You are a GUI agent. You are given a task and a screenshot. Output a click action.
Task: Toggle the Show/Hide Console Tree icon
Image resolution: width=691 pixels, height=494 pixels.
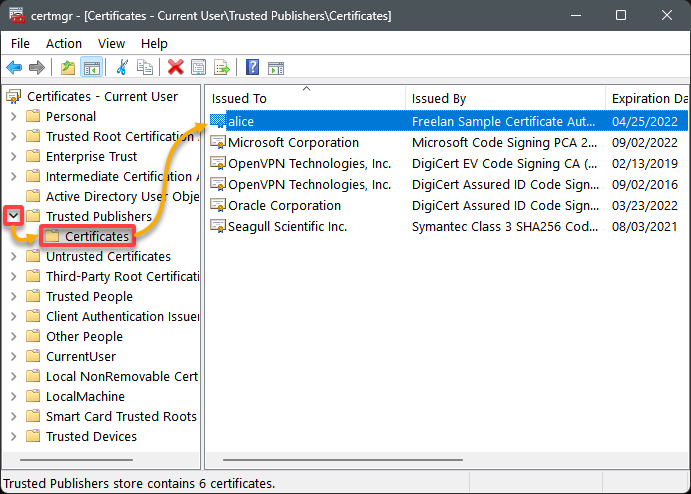(92, 68)
